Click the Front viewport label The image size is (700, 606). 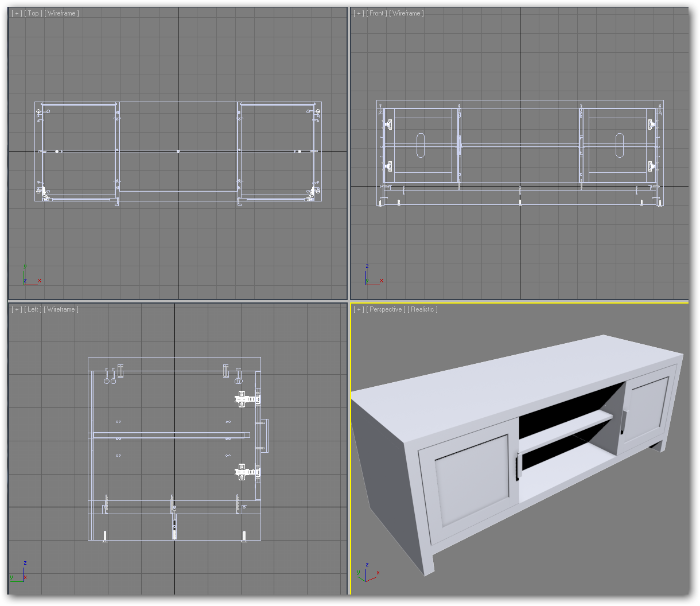[376, 13]
